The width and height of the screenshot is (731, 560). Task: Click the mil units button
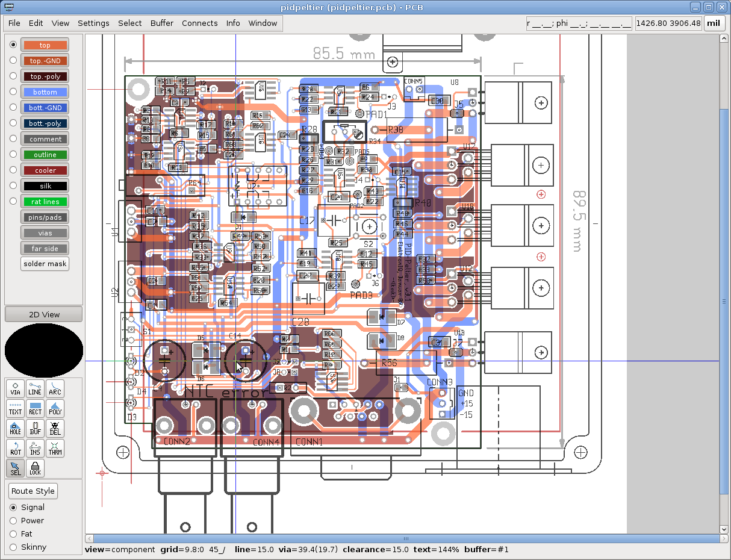coord(714,23)
